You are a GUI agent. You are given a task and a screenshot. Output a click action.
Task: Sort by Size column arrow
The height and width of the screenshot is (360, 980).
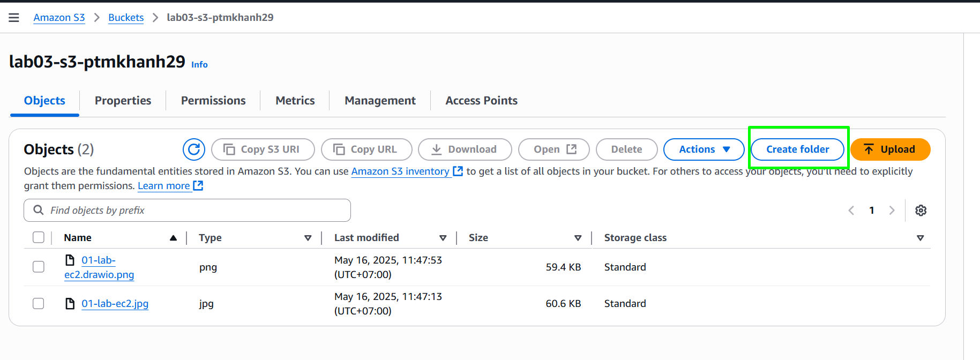click(578, 238)
